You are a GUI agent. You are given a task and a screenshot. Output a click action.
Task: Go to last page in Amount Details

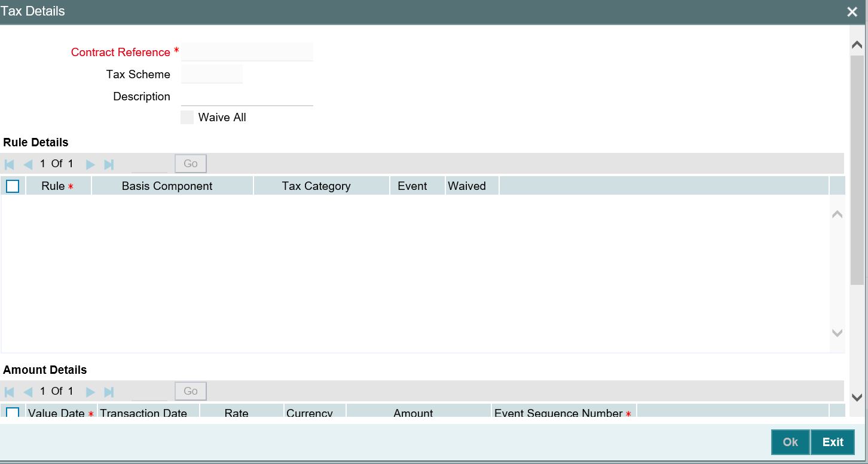click(x=109, y=392)
